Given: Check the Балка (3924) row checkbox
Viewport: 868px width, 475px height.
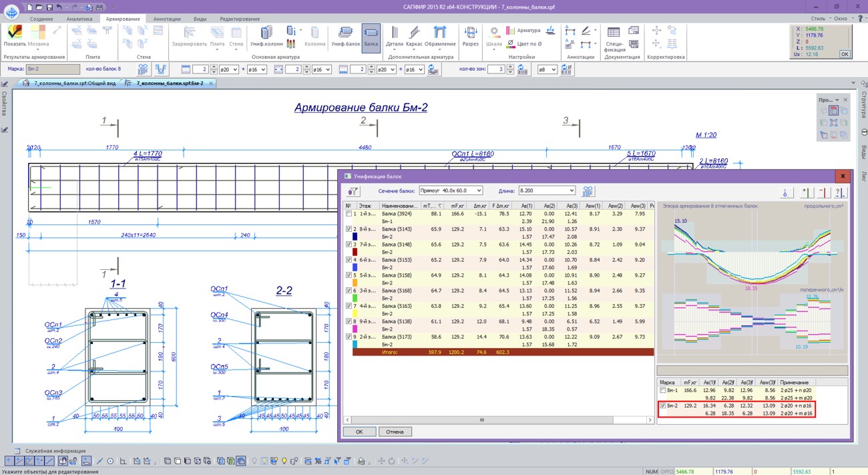Looking at the screenshot, I should pos(349,214).
